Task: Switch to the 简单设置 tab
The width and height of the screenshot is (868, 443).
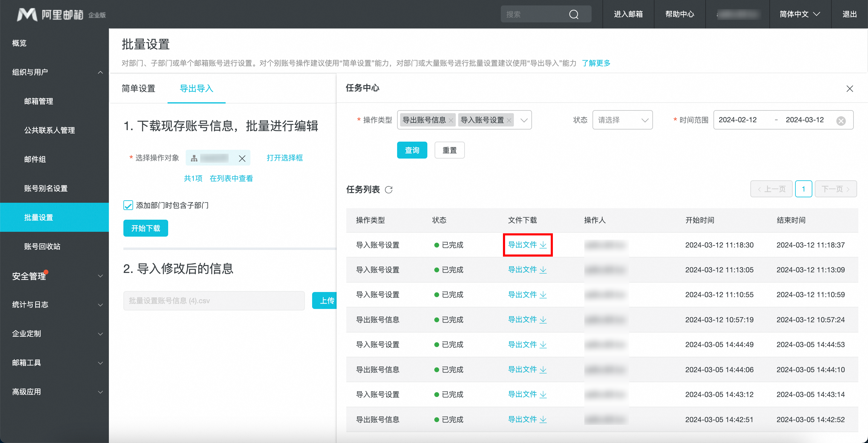Action: pyautogui.click(x=139, y=89)
